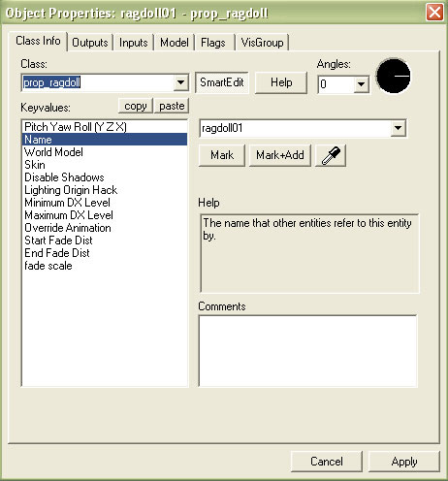Screen dimensions: 448x481
Task: Click the eyedropper pick-entity icon
Action: [331, 155]
